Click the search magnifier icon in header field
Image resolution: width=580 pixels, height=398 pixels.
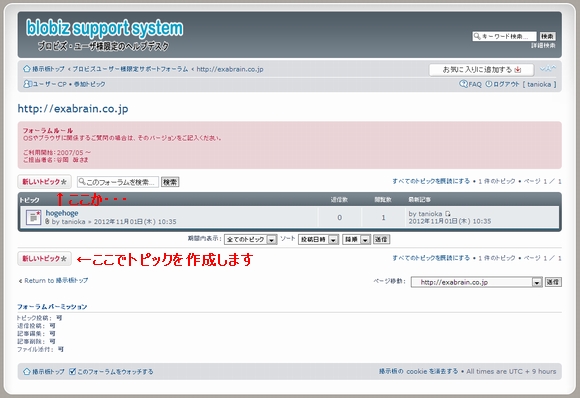(477, 36)
